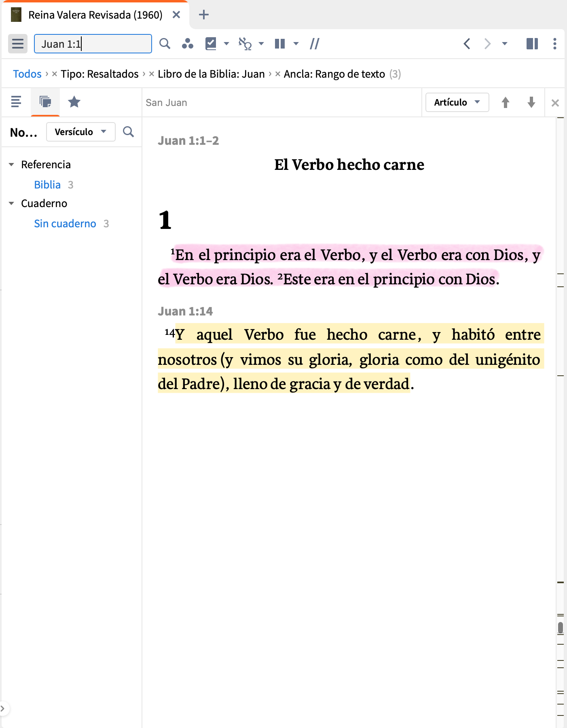
Task: Remove the Tipo: Resaltados filter
Action: pyautogui.click(x=55, y=74)
